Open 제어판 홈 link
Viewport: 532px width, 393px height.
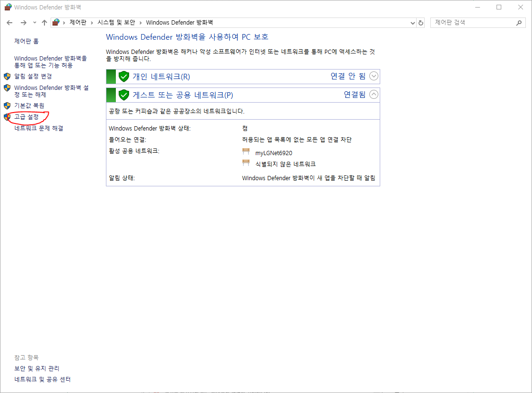click(x=26, y=41)
